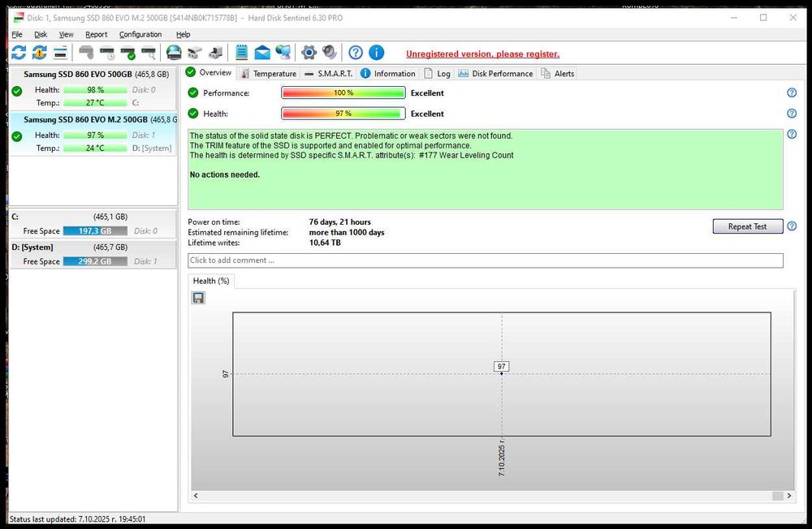Screen dimensions: 812x529
Task: Click the "No actions needed." text
Action: (x=225, y=175)
